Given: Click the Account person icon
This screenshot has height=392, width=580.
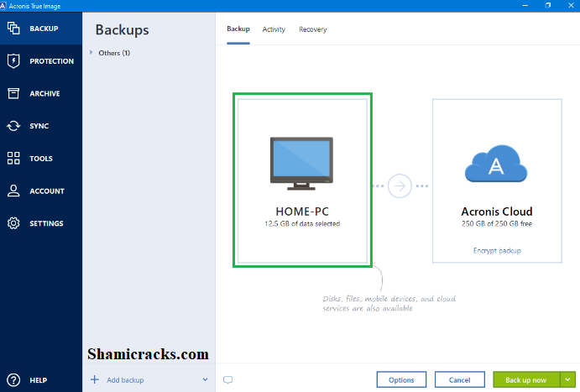Looking at the screenshot, I should [x=13, y=191].
